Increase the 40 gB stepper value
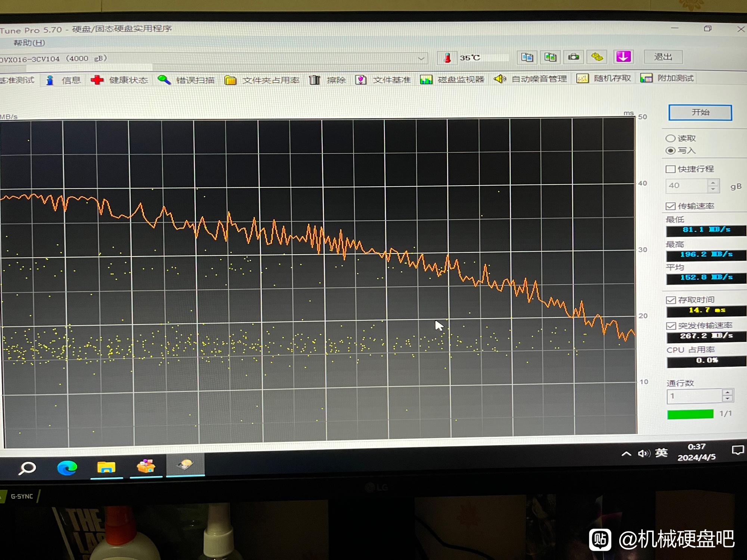Screen dimensions: 747x560 point(713,183)
